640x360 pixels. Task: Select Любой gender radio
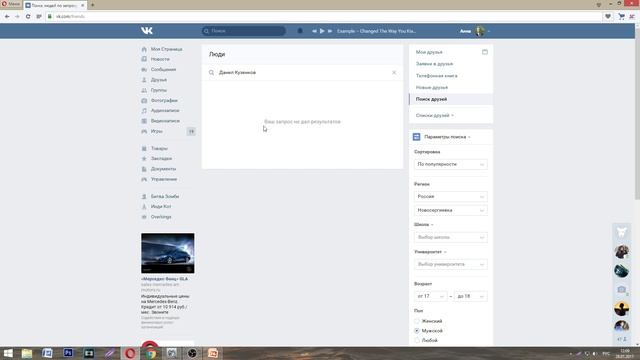coord(417,340)
